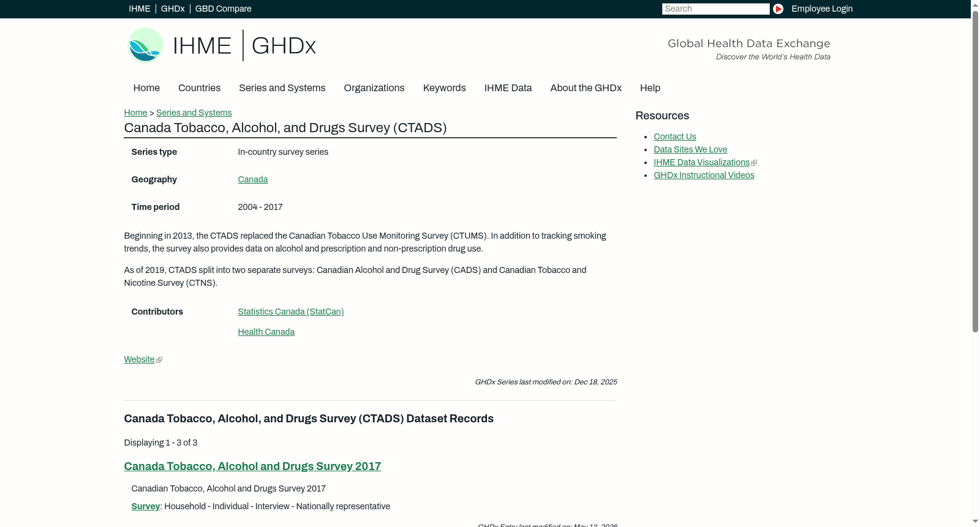Open the Help menu item
Image resolution: width=980 pixels, height=527 pixels.
pyautogui.click(x=650, y=88)
